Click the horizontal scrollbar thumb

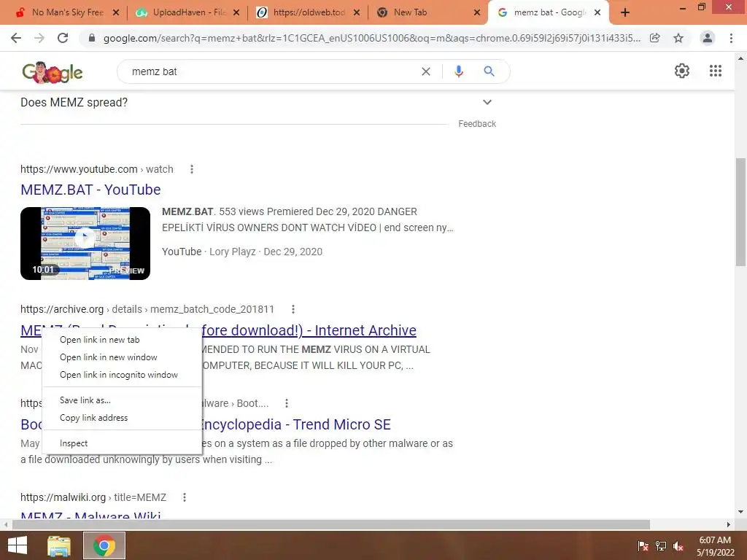[331, 524]
